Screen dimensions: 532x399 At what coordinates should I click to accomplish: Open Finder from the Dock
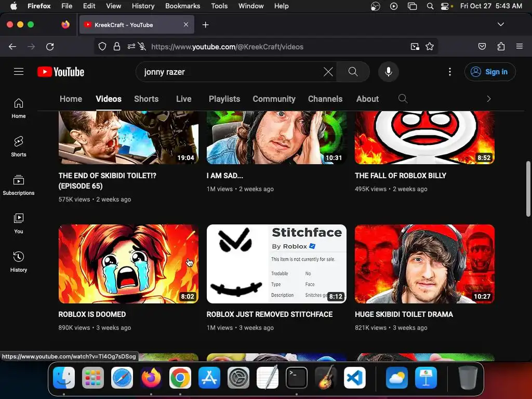tap(64, 378)
